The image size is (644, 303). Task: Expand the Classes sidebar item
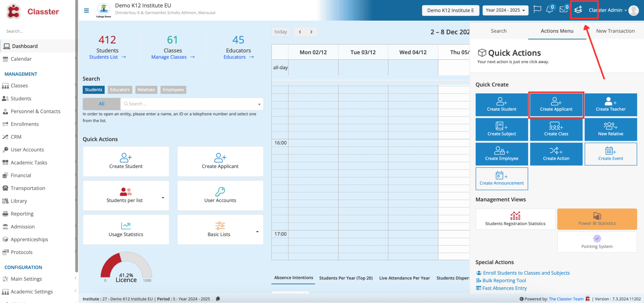tap(39, 85)
